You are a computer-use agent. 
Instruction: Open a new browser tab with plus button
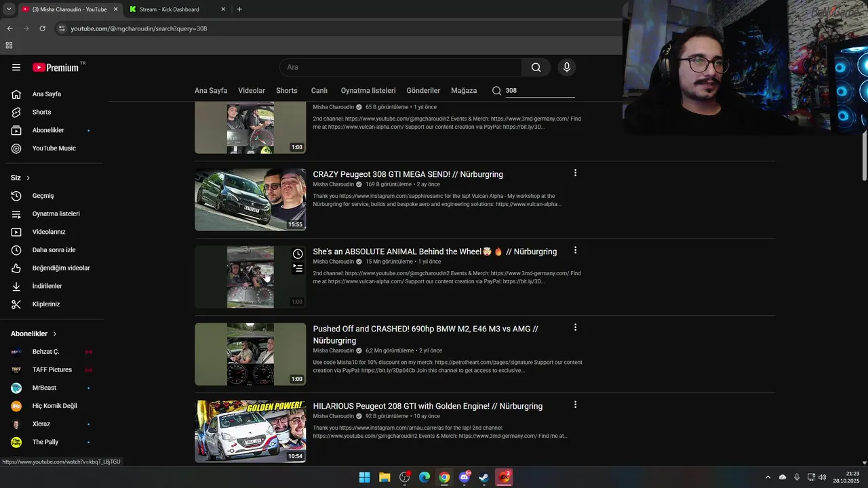tap(239, 9)
